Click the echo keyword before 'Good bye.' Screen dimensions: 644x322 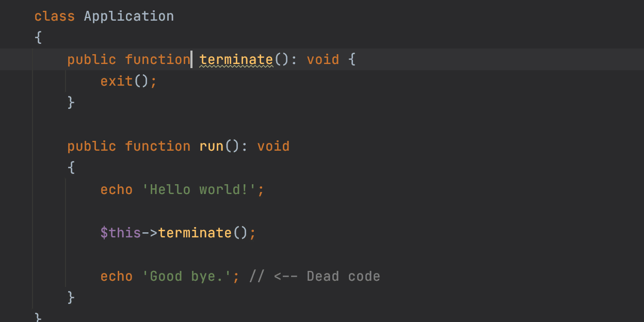[116, 277]
